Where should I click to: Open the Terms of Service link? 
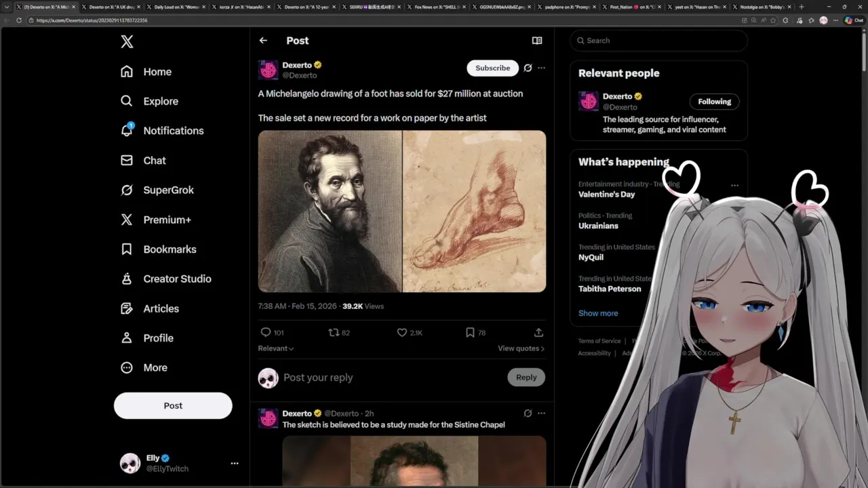tap(599, 341)
